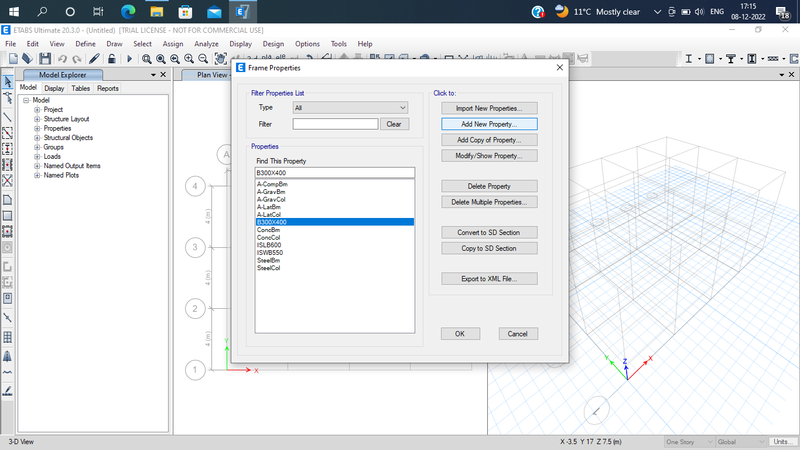The width and height of the screenshot is (800, 450).
Task: Select the Draw Beam/Column line tool
Action: click(8, 117)
